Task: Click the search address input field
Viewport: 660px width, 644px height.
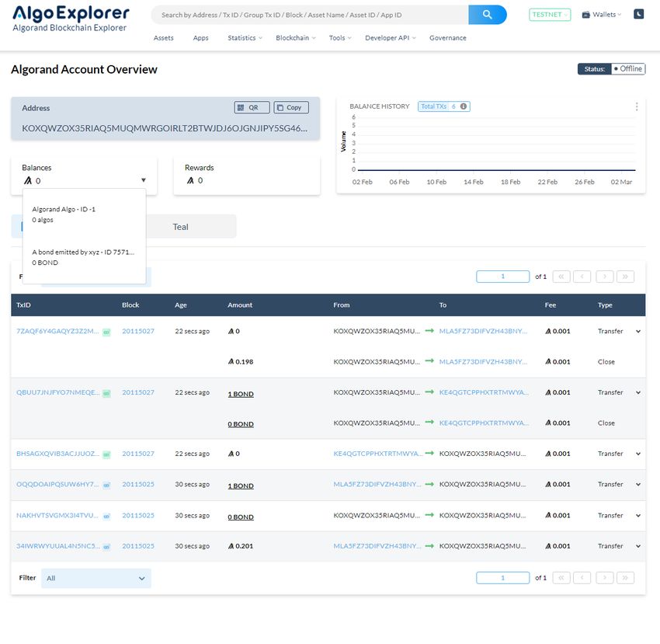Action: coord(309,15)
